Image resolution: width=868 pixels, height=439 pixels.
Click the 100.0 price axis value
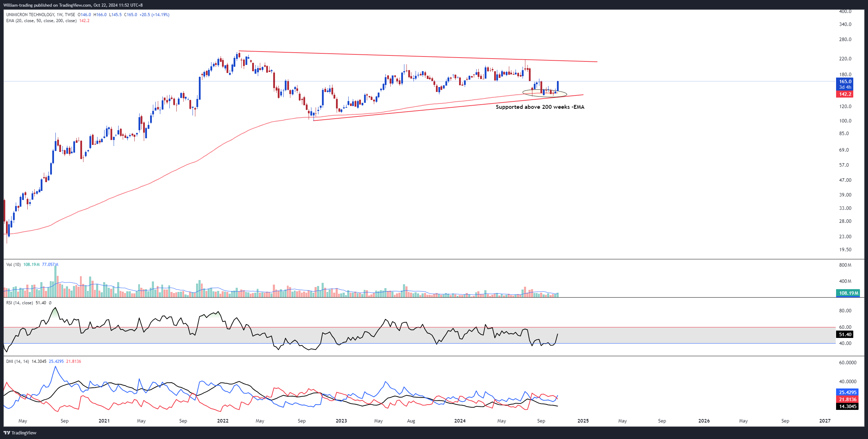pyautogui.click(x=845, y=121)
